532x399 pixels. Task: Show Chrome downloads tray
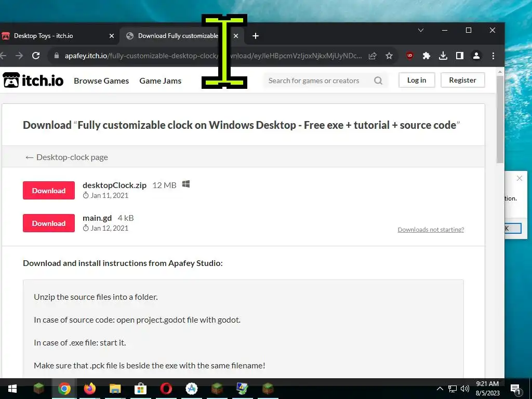click(443, 56)
